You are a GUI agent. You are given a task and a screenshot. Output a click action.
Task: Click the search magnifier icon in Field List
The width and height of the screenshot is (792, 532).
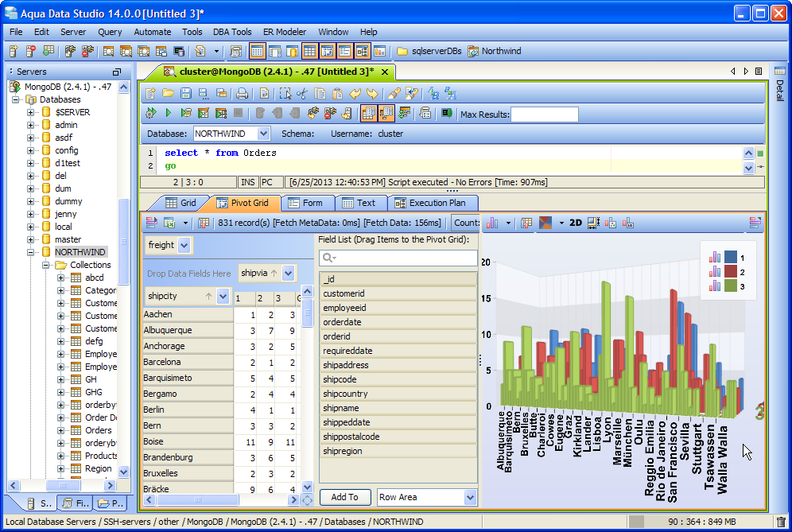click(x=328, y=258)
